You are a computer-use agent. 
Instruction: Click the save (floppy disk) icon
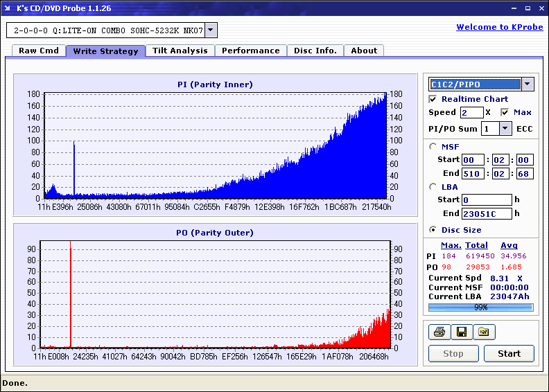click(462, 332)
